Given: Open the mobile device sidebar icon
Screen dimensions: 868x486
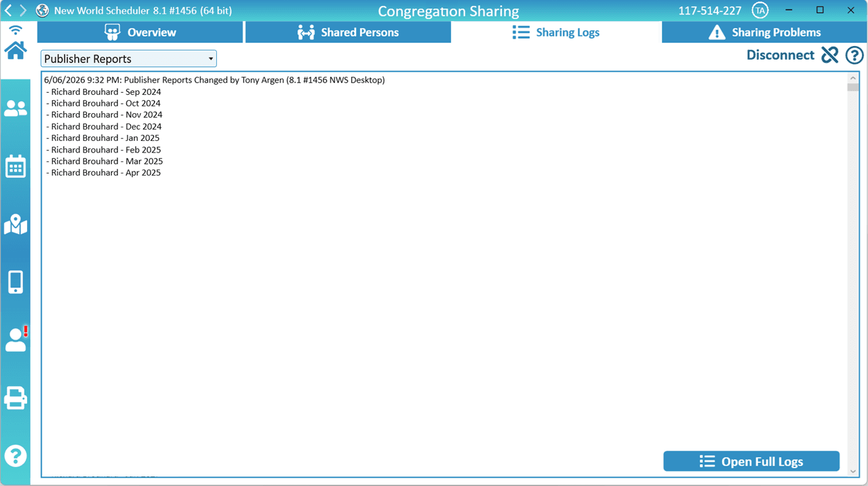Looking at the screenshot, I should [16, 282].
